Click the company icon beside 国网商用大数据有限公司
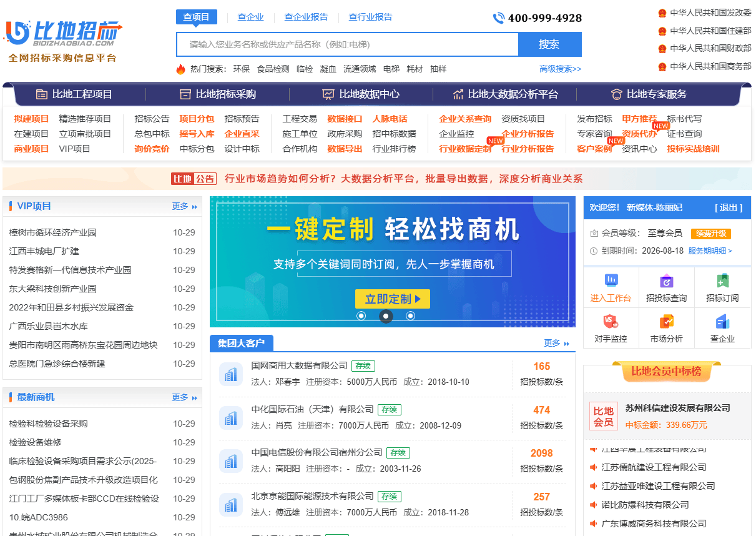Screen dimensions: 756x536 pyautogui.click(x=231, y=374)
